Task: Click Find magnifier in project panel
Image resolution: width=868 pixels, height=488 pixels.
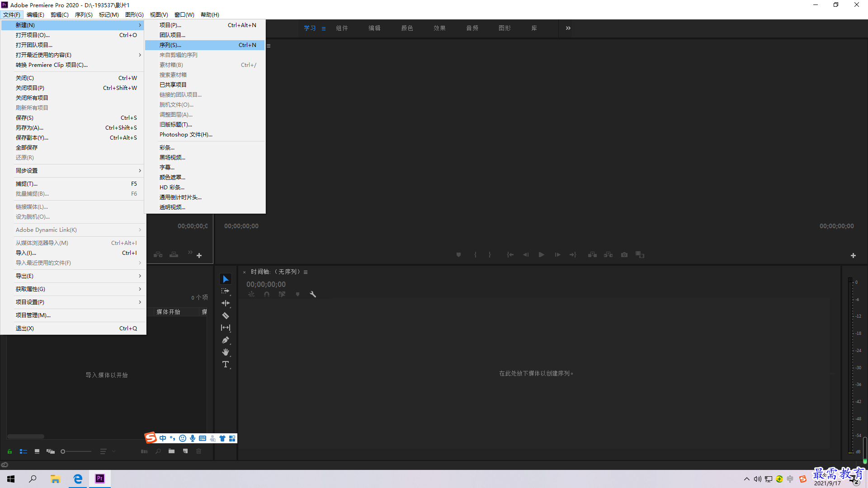Action: (158, 451)
